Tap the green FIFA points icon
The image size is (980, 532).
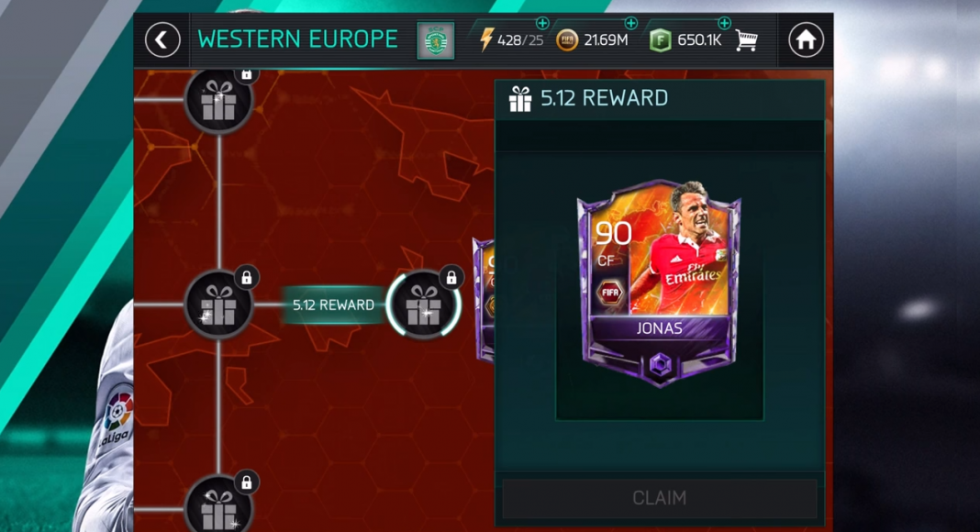click(660, 41)
